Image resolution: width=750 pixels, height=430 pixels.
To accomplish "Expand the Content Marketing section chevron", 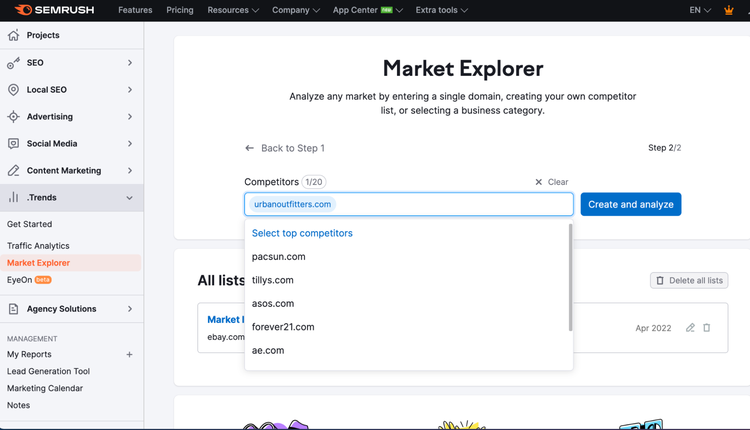I will pos(130,170).
